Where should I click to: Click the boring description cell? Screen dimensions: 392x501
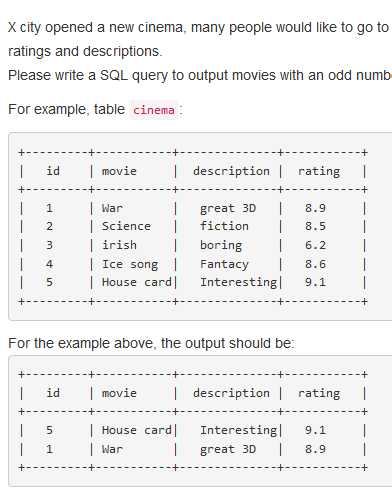[221, 246]
